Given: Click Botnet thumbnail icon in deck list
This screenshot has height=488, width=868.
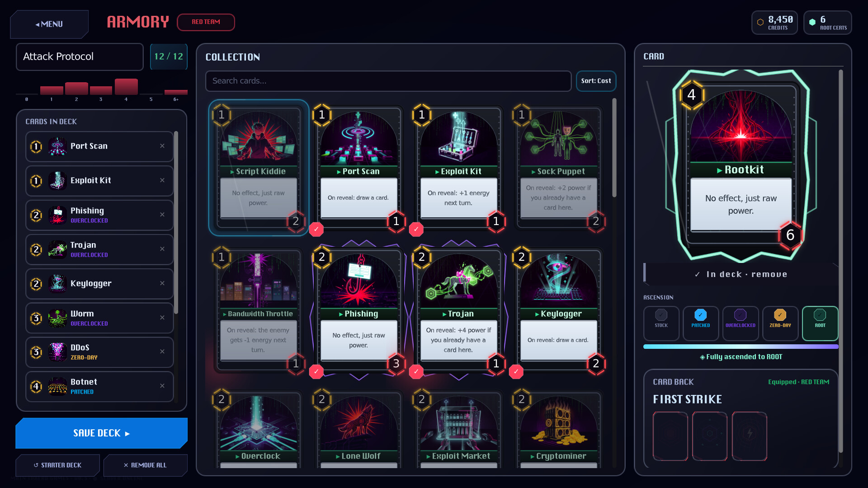Looking at the screenshot, I should click(x=57, y=386).
